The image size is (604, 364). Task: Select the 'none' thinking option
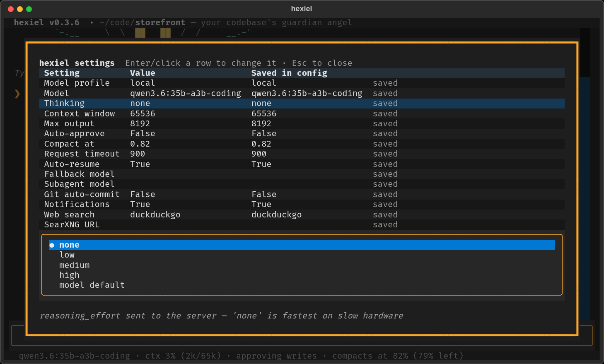(302, 245)
